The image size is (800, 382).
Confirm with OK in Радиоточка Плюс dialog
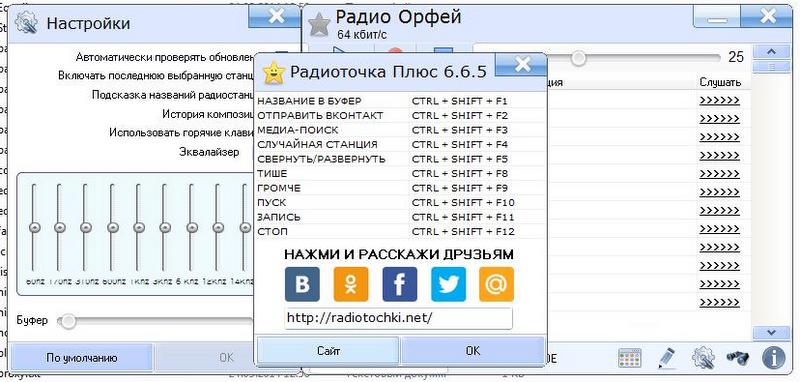[x=472, y=351]
